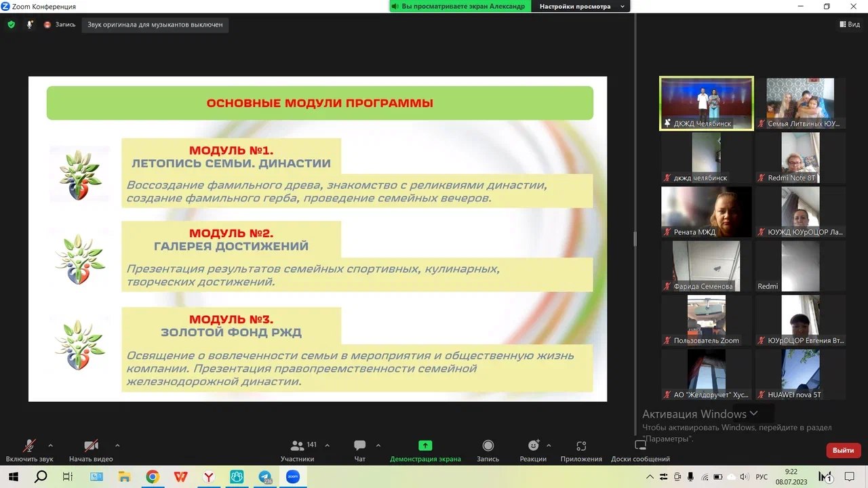Open Реакции reactions menu
Screen dimensions: 868x488
pyautogui.click(x=534, y=451)
